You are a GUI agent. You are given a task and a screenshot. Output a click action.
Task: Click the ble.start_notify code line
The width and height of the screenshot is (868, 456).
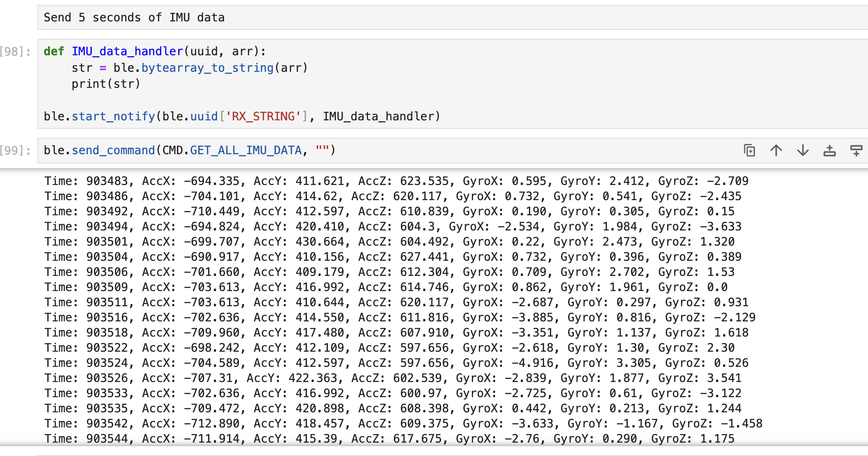(242, 116)
